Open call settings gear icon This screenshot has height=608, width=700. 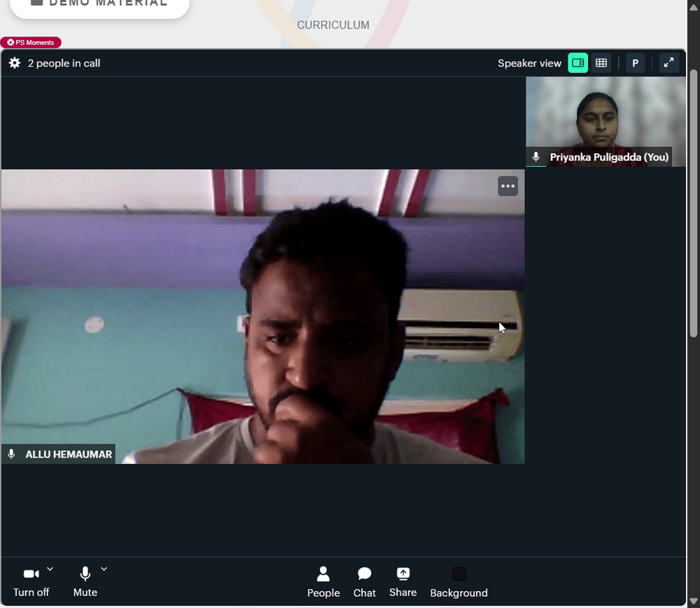pyautogui.click(x=15, y=63)
